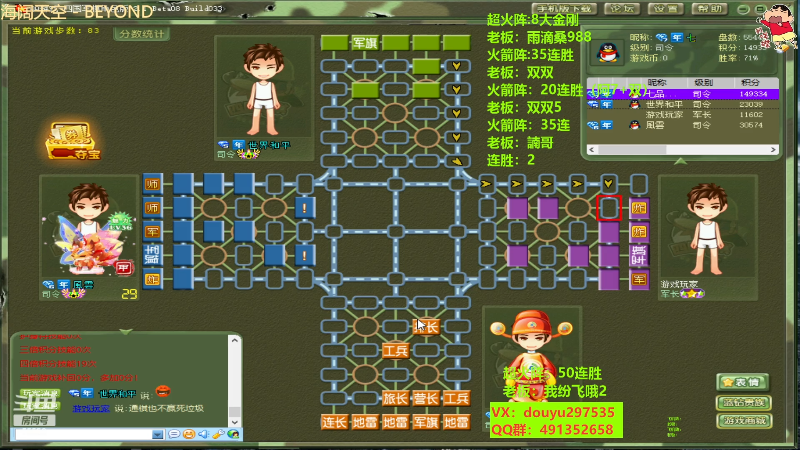This screenshot has height=450, width=800.
Task: Click the left player 風雲 avatar
Action: [89, 228]
